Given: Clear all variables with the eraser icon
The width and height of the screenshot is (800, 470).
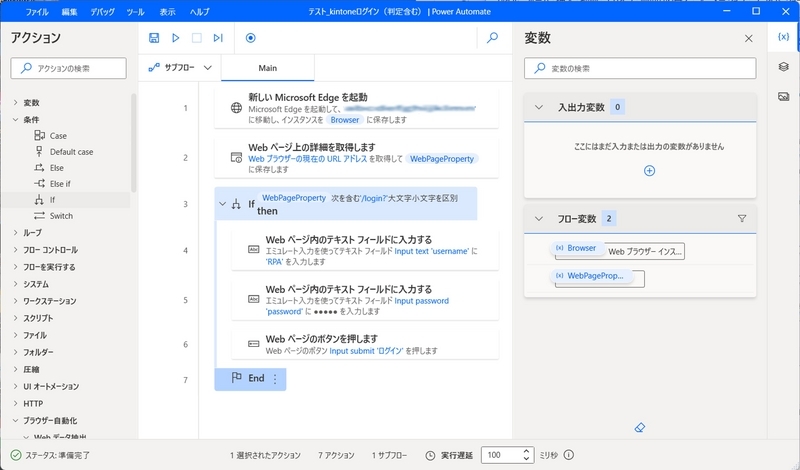Looking at the screenshot, I should [x=640, y=428].
